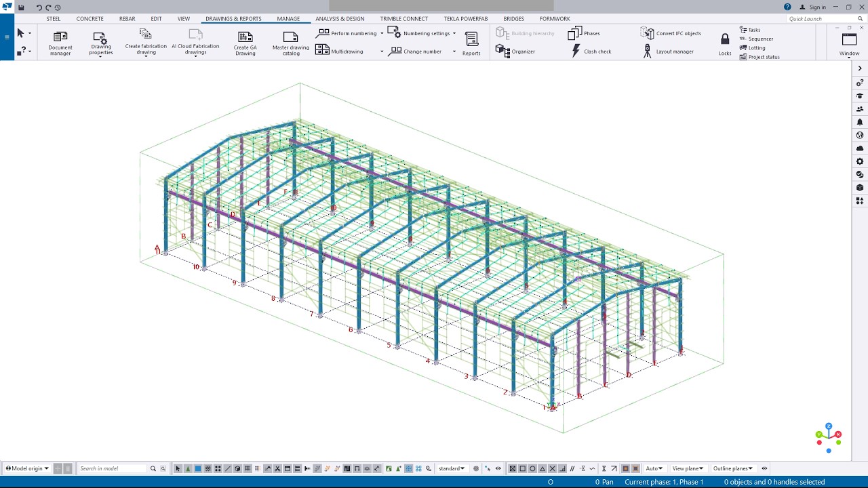Open the Master drawing catalog
The height and width of the screenshot is (488, 868).
(291, 42)
